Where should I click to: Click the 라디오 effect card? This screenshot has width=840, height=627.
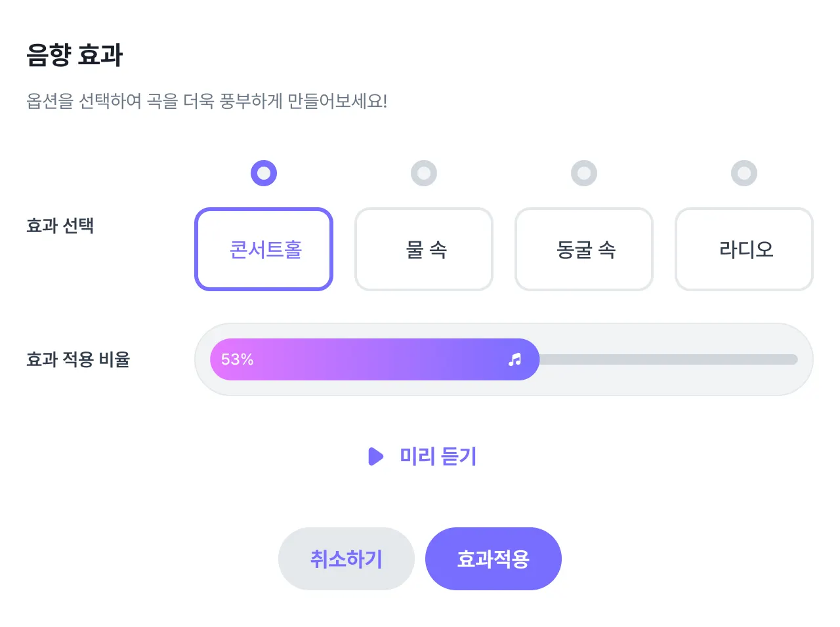tap(744, 249)
